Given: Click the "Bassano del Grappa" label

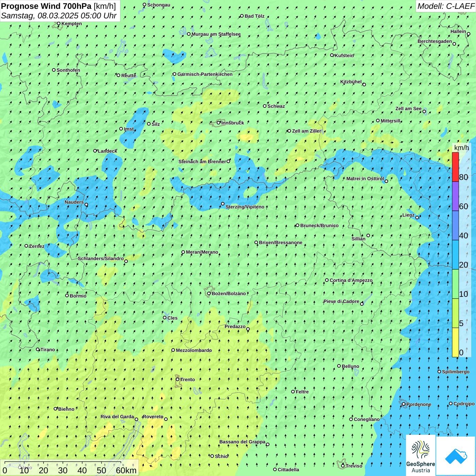Looking at the screenshot, I should (x=242, y=442).
